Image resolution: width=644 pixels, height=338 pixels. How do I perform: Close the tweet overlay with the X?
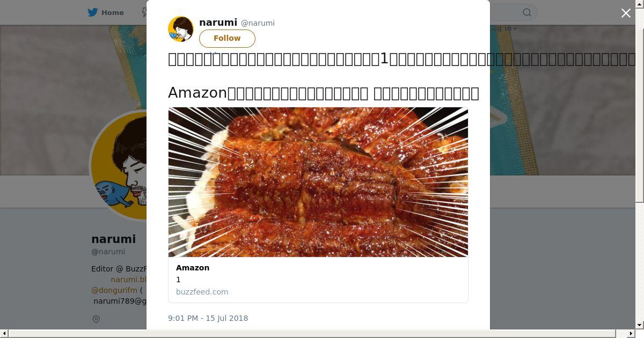[x=626, y=13]
